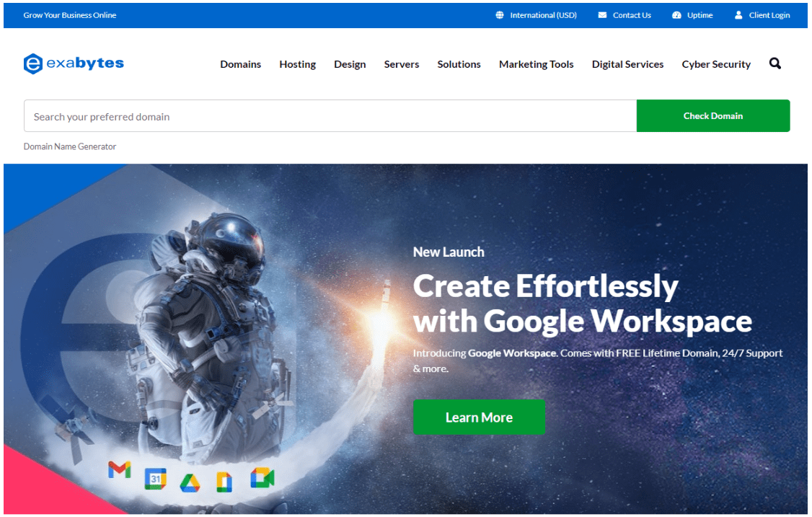Open the Cyber Security menu
812x517 pixels.
pos(715,64)
